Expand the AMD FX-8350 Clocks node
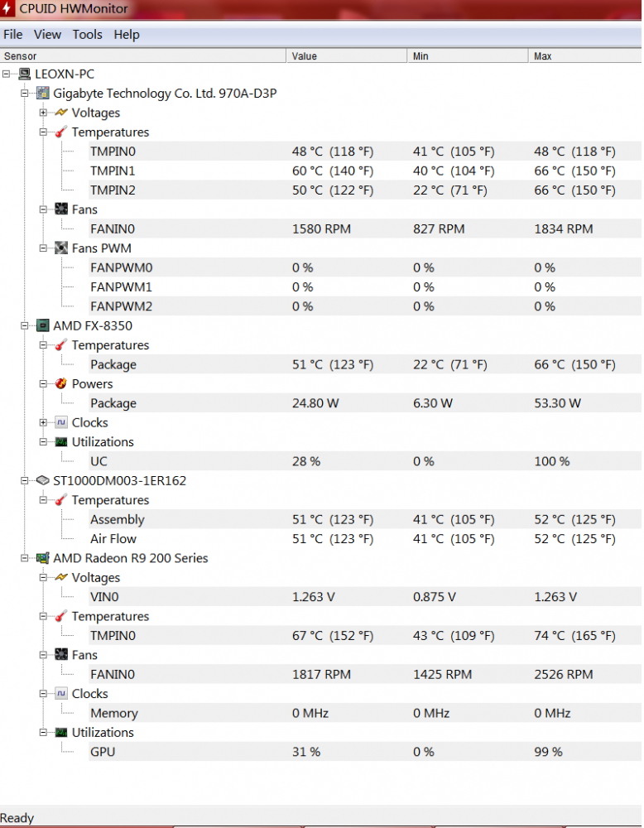 tap(43, 422)
